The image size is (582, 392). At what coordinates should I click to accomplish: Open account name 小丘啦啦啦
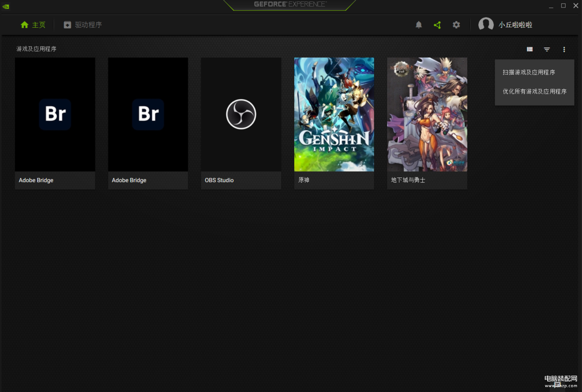[x=515, y=25]
